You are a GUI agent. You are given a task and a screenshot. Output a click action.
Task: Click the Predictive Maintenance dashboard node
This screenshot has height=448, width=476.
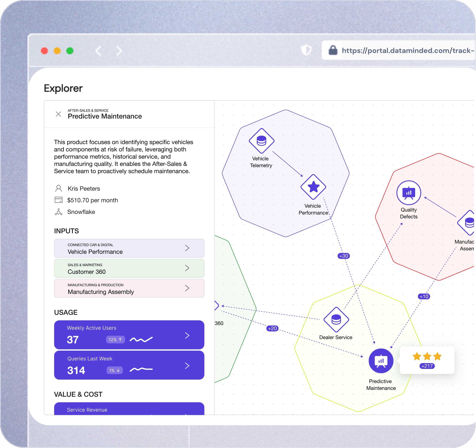click(x=381, y=361)
